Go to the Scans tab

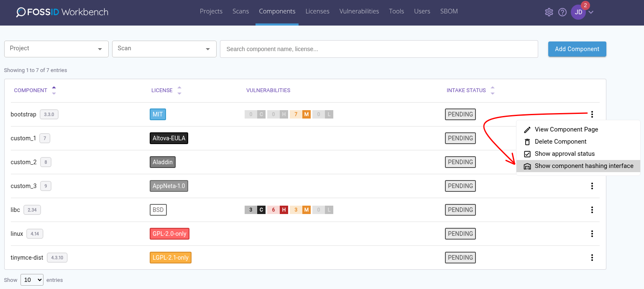(241, 12)
